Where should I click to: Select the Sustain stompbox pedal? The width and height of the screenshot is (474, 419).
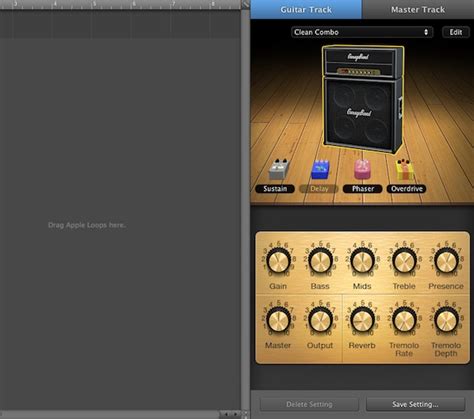click(x=279, y=170)
